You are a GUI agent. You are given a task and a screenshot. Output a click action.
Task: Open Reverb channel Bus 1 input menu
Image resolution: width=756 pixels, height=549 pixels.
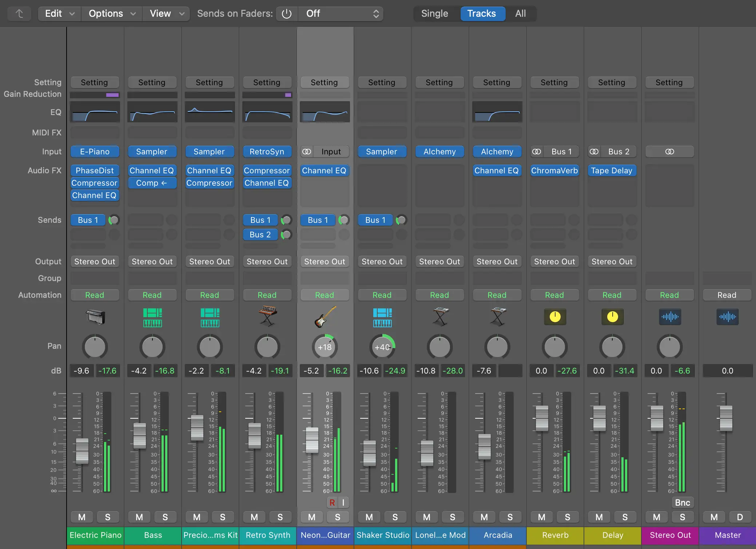(x=561, y=151)
